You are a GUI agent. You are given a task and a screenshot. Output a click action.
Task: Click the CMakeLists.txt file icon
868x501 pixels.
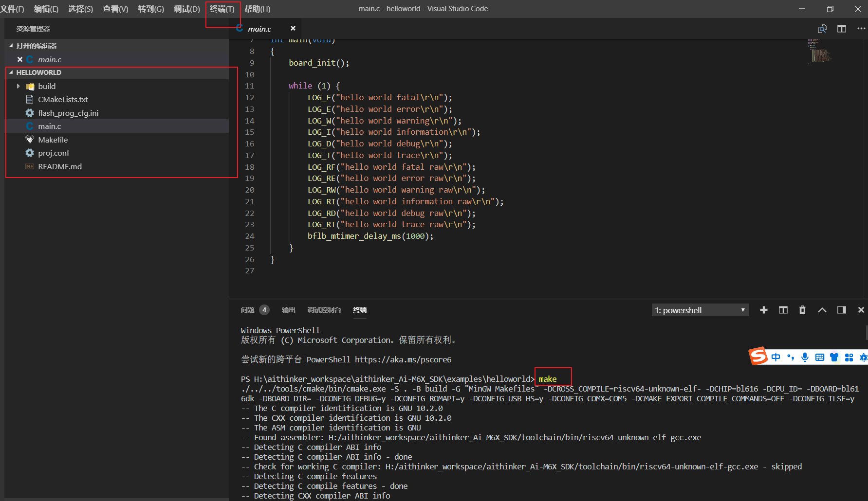click(x=30, y=99)
